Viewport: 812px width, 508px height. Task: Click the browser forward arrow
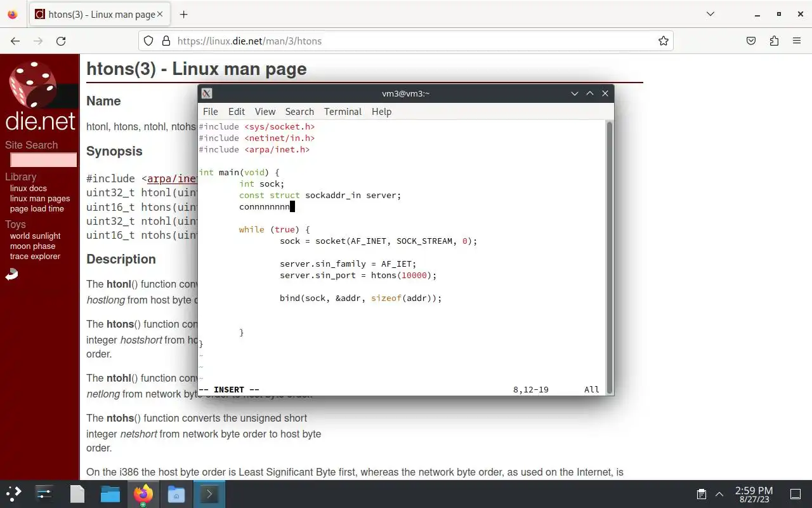tap(38, 41)
